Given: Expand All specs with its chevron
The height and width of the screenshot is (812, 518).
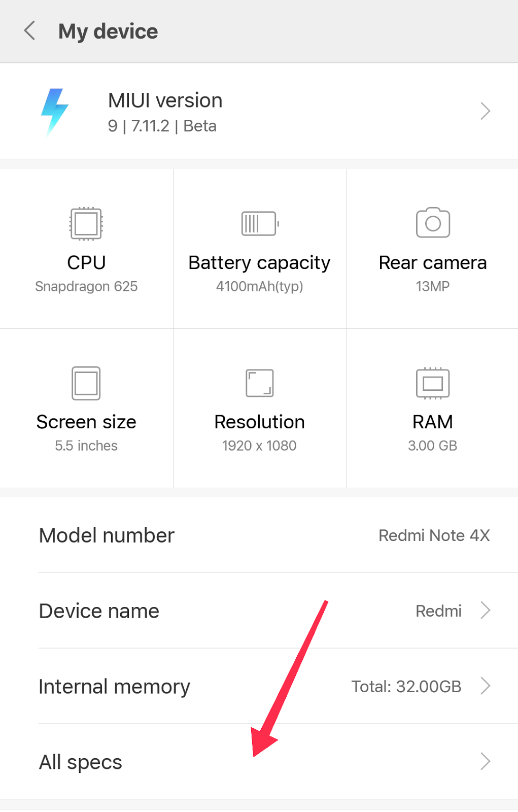Looking at the screenshot, I should coord(485,761).
